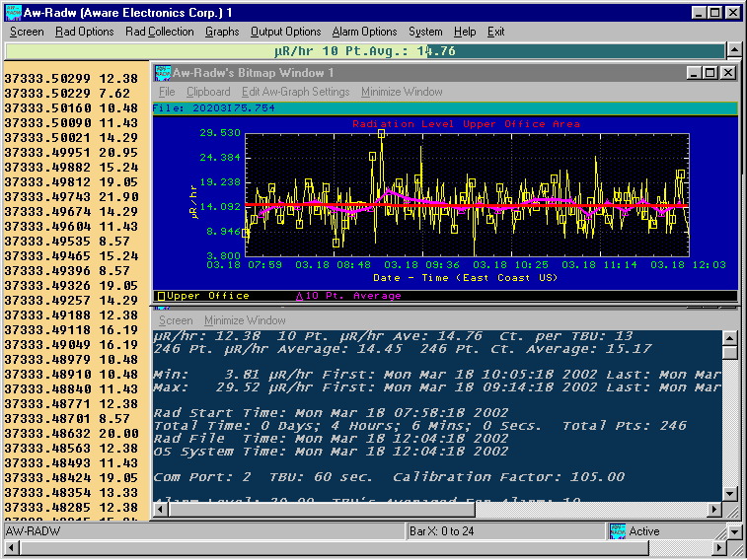Click stats window vertical scroll down arrow
This screenshot has width=747, height=560.
730,494
